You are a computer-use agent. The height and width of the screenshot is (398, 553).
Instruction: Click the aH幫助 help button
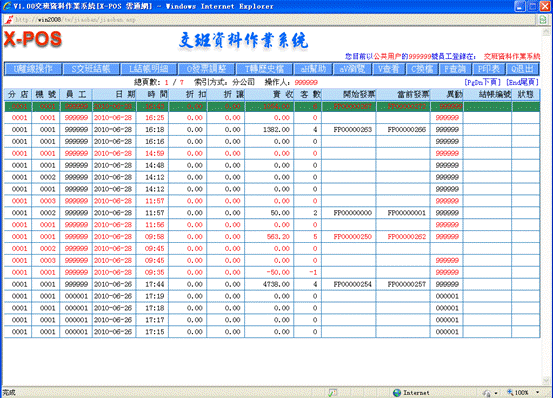tap(313, 69)
